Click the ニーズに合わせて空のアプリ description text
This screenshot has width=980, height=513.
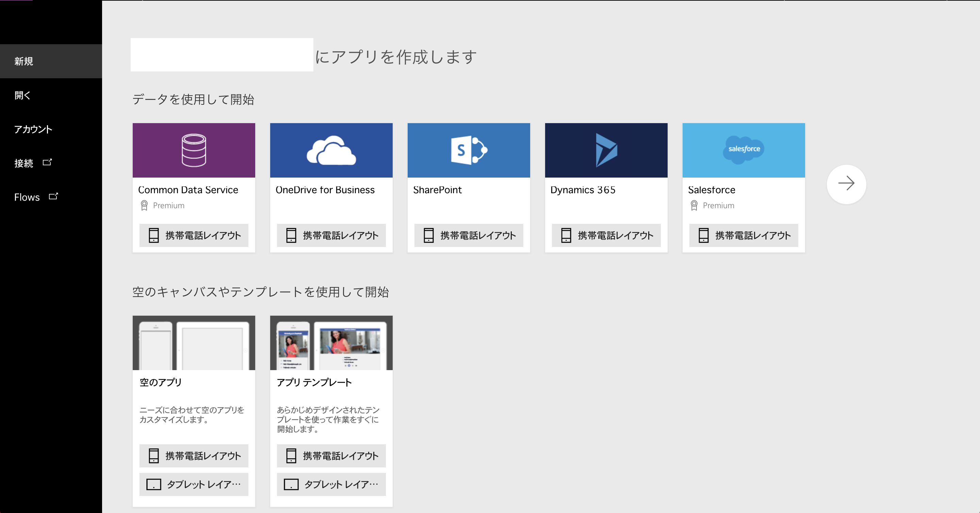pos(192,414)
